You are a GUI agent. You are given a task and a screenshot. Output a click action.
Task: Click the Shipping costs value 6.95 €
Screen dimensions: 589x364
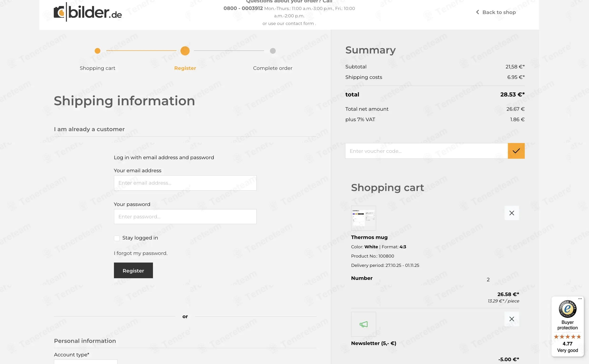click(x=516, y=77)
